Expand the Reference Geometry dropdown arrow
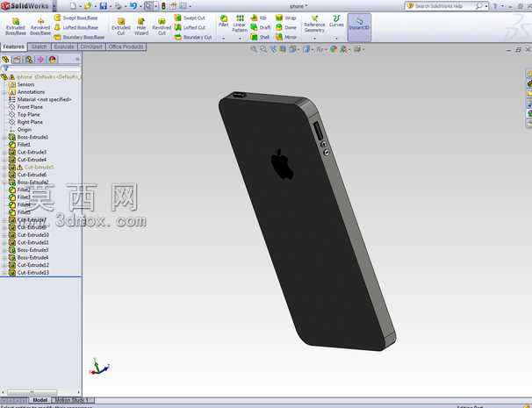The height and width of the screenshot is (408, 532). [x=314, y=39]
